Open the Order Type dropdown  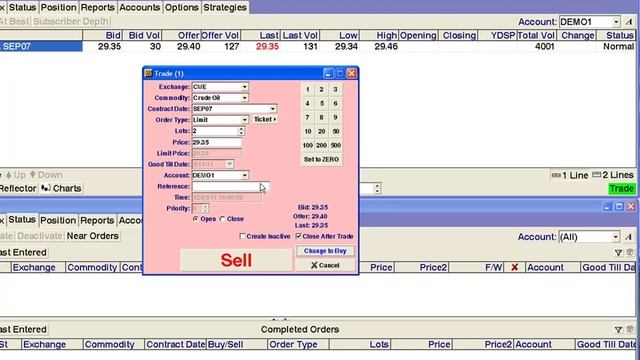[244, 120]
